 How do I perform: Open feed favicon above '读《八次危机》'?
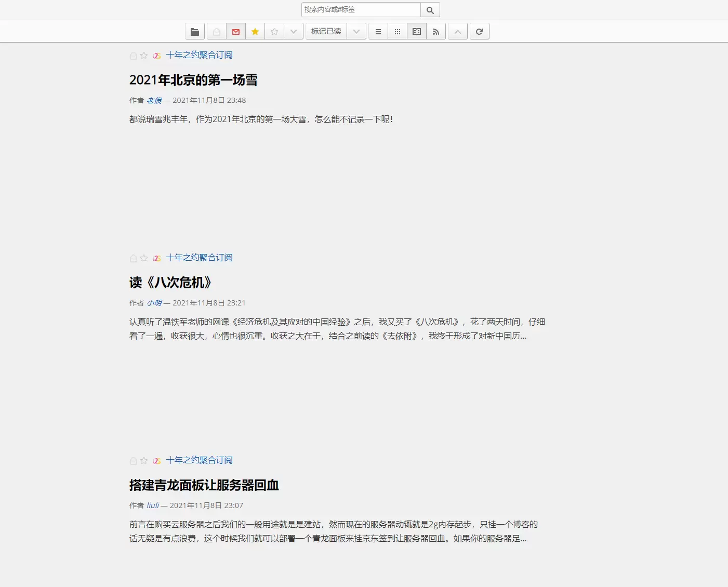157,258
